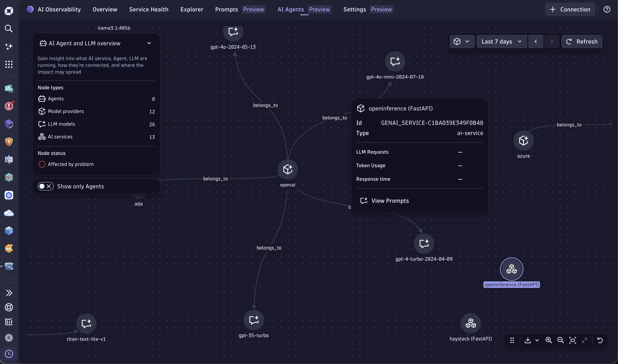Select the gpt-4o-2024-05-13 model node
The image size is (618, 364).
pos(233,32)
